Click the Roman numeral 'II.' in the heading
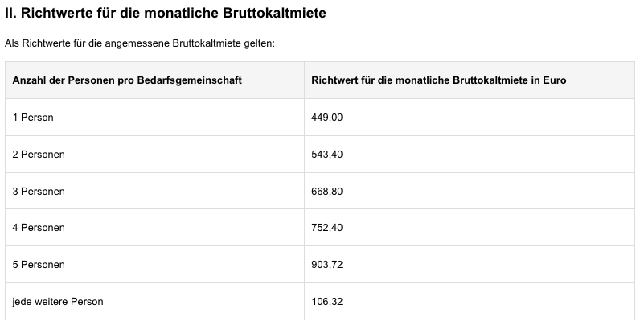 point(10,15)
